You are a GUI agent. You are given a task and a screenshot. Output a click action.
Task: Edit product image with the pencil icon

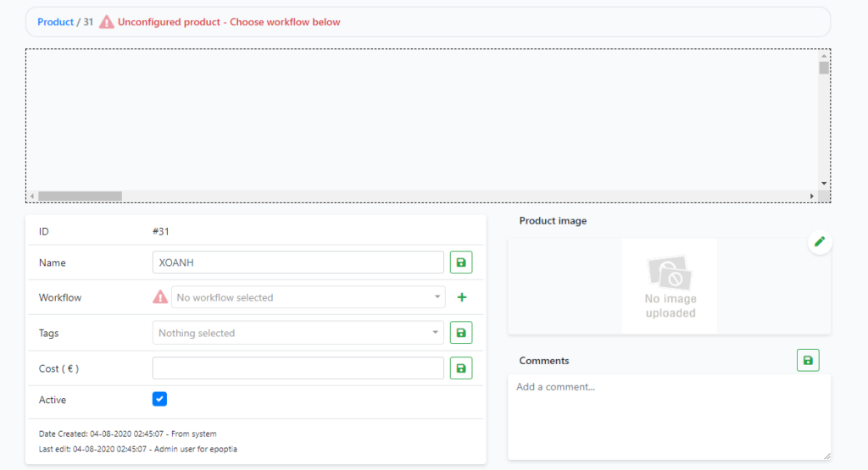coord(819,242)
